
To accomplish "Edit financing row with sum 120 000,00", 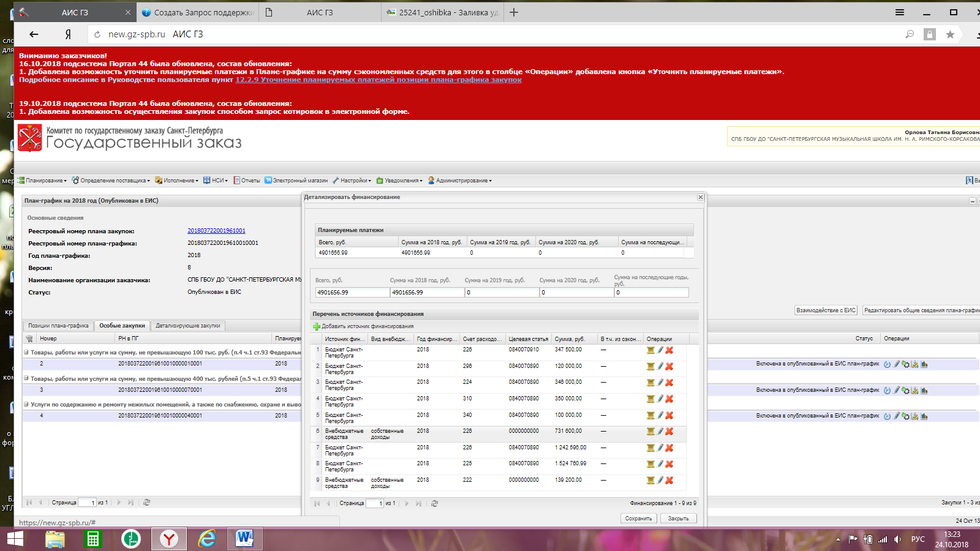I will [660, 366].
